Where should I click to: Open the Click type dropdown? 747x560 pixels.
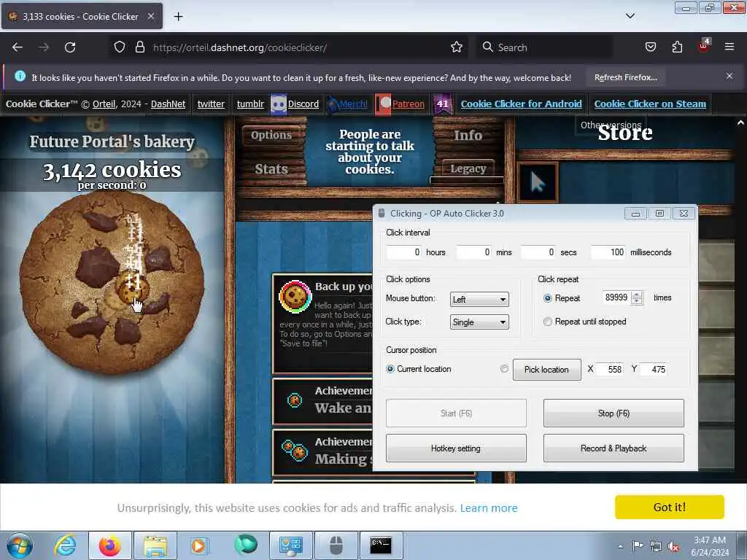479,322
